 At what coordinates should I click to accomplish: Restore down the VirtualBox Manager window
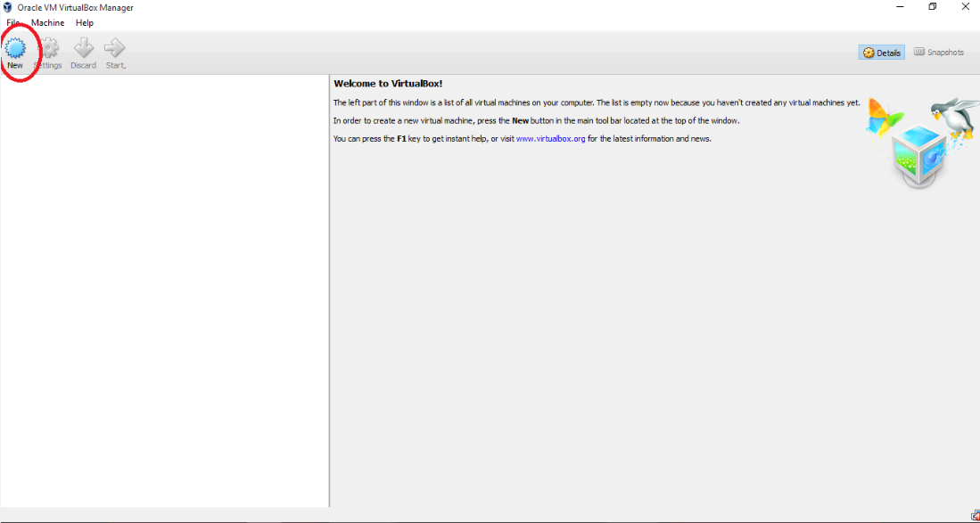click(932, 7)
